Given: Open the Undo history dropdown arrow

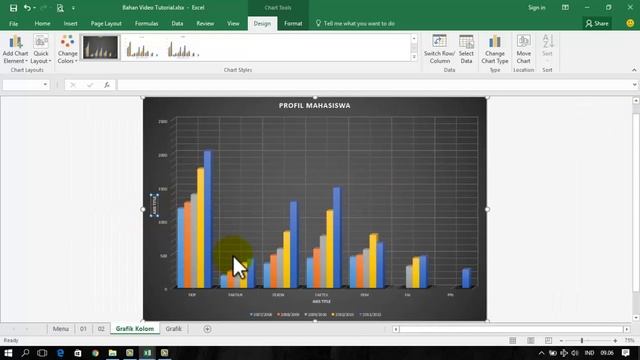Looking at the screenshot, I should click(x=34, y=8).
